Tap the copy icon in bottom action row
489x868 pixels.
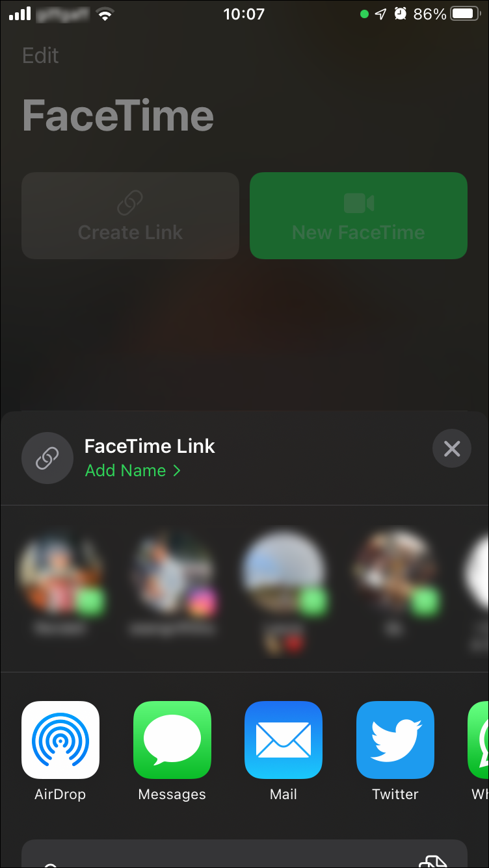433,860
